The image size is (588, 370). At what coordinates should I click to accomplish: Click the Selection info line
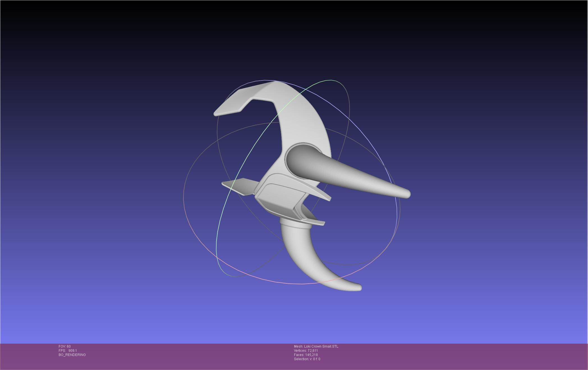(x=307, y=359)
